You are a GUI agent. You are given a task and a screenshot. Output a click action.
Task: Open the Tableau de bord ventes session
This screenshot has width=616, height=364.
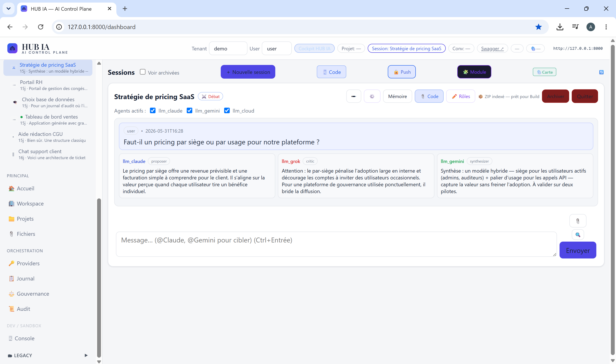tap(48, 120)
